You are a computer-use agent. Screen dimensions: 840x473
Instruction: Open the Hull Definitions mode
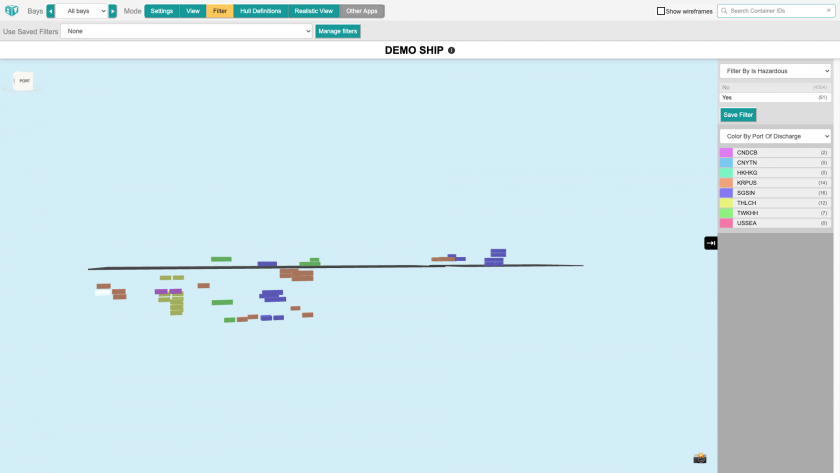tap(260, 11)
